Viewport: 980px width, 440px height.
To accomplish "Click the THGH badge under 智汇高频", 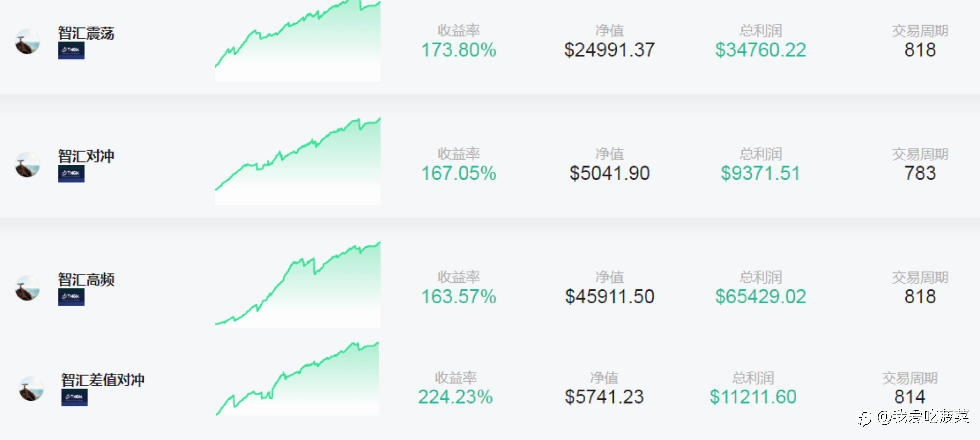I will (x=71, y=297).
